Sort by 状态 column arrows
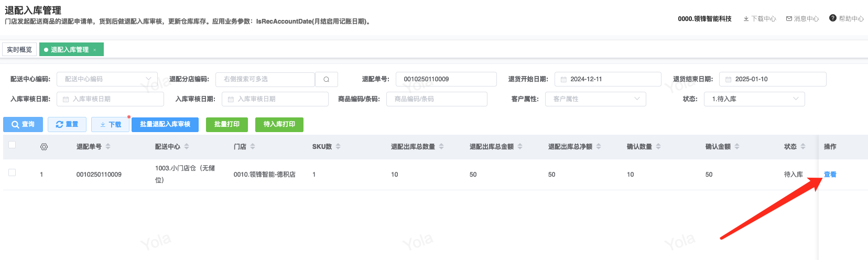Image resolution: width=868 pixels, height=260 pixels. [803, 147]
